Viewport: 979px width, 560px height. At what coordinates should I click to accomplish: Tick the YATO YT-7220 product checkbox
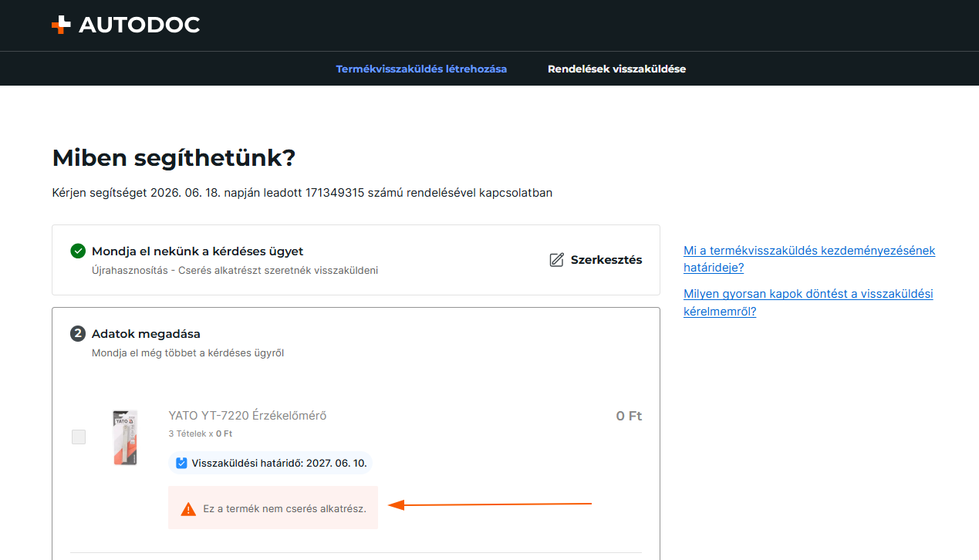pyautogui.click(x=79, y=437)
